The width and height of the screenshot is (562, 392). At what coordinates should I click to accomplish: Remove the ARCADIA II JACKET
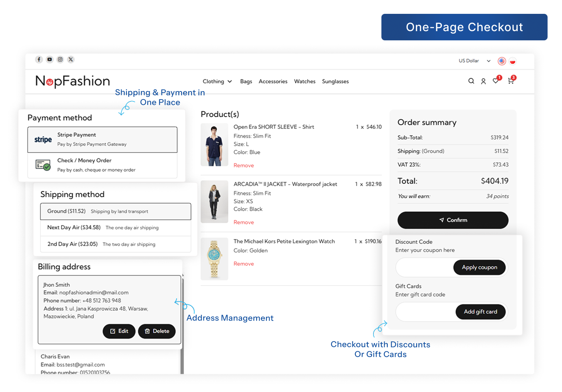click(244, 222)
